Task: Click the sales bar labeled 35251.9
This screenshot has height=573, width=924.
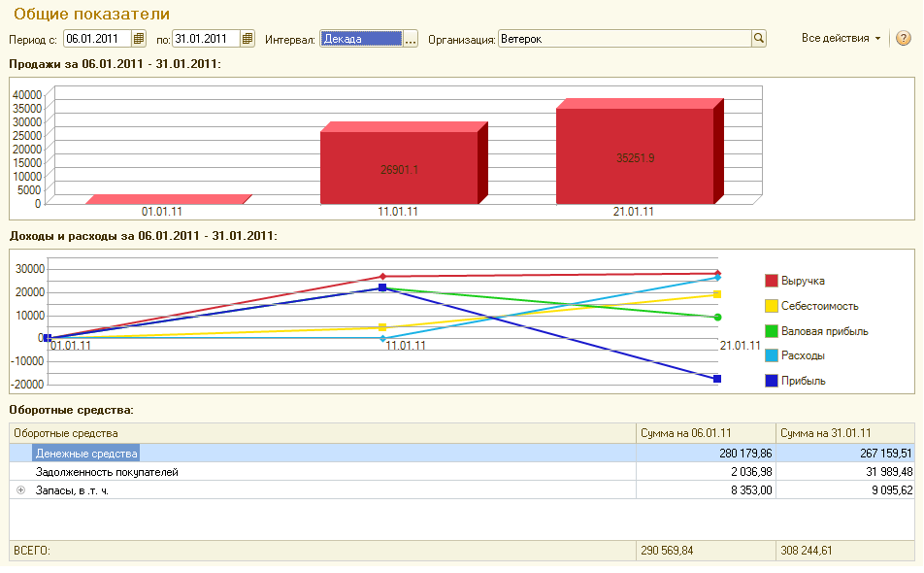Action: click(x=635, y=156)
